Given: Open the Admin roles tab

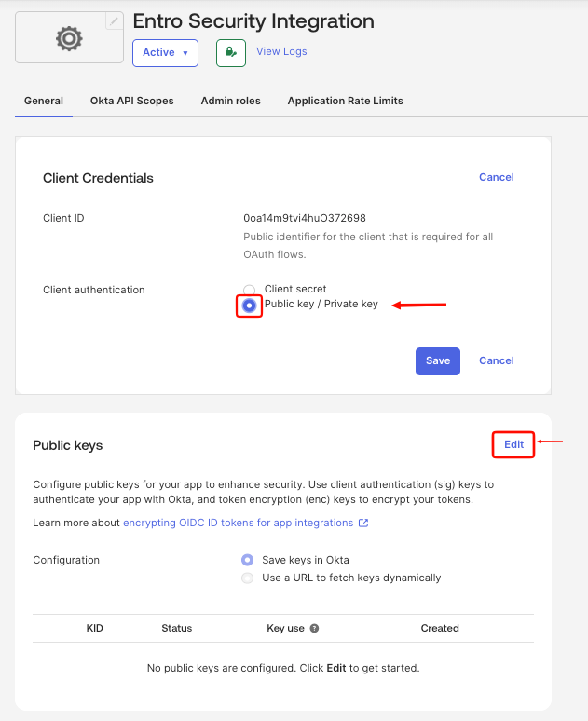Looking at the screenshot, I should (x=230, y=101).
